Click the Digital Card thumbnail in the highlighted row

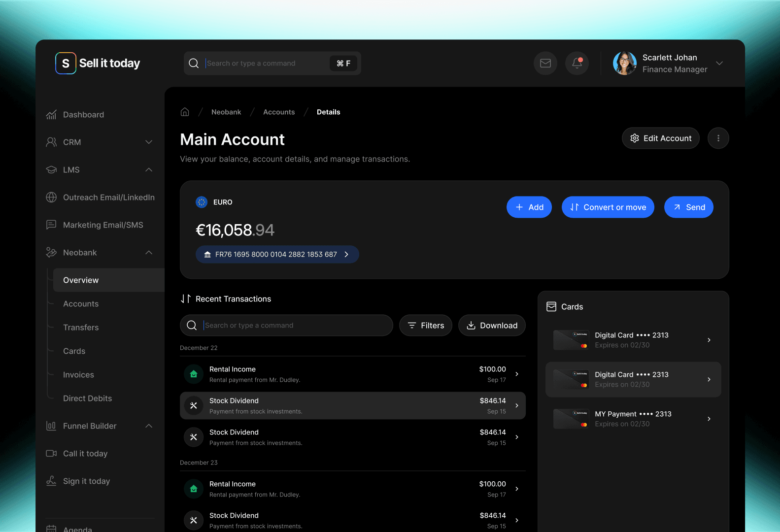pyautogui.click(x=571, y=379)
